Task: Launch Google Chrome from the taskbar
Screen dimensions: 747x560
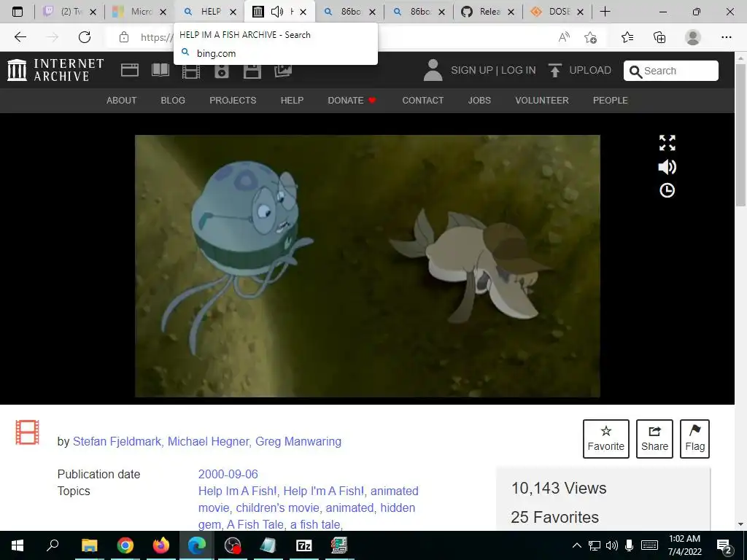Action: pyautogui.click(x=125, y=545)
